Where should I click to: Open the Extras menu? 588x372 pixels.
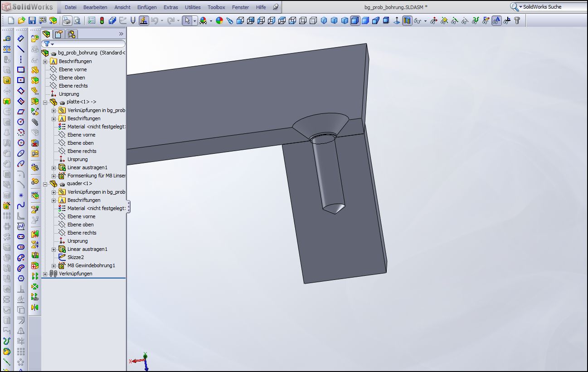pyautogui.click(x=170, y=7)
